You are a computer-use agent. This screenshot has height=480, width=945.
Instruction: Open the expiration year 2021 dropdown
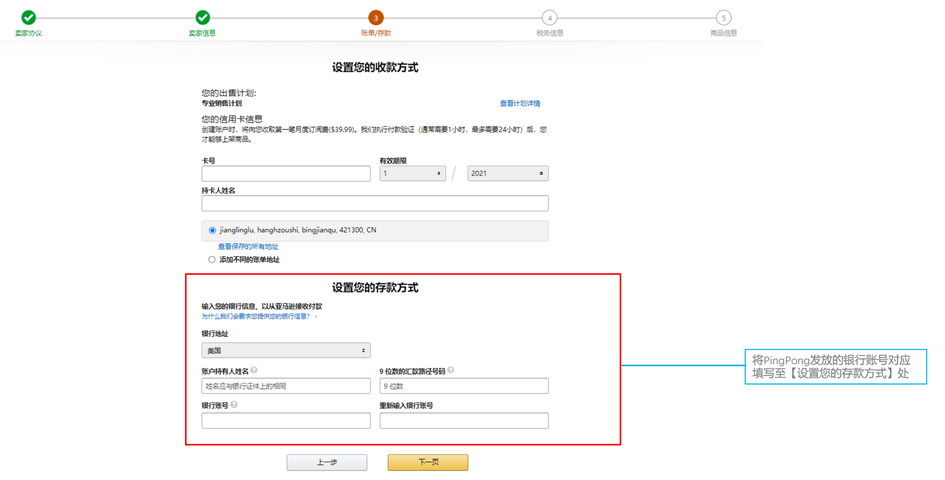507,173
